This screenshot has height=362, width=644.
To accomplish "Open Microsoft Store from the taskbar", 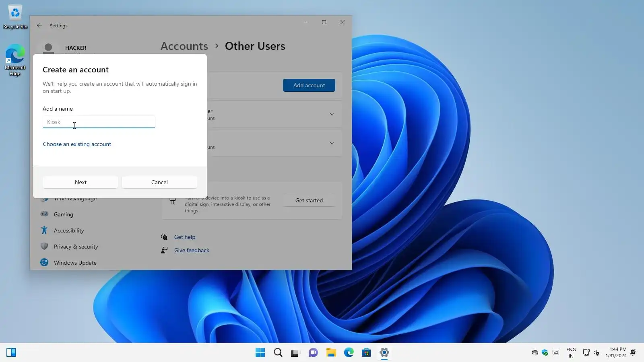I will tap(367, 353).
